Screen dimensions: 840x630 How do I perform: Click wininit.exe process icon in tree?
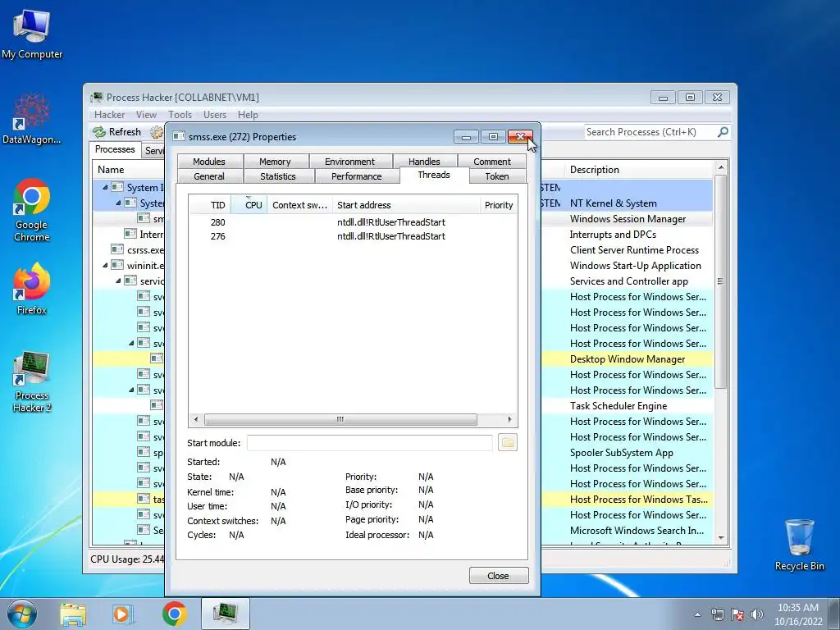(117, 265)
